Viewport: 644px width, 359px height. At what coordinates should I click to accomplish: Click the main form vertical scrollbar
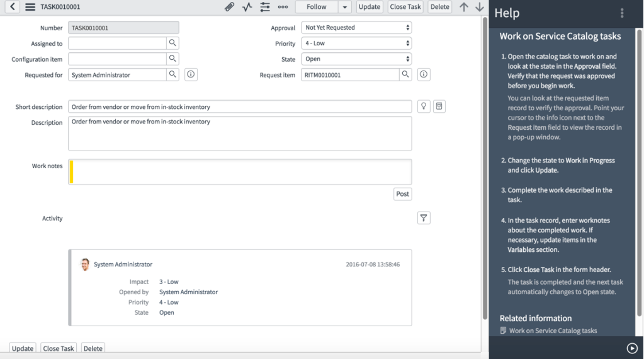(x=485, y=168)
